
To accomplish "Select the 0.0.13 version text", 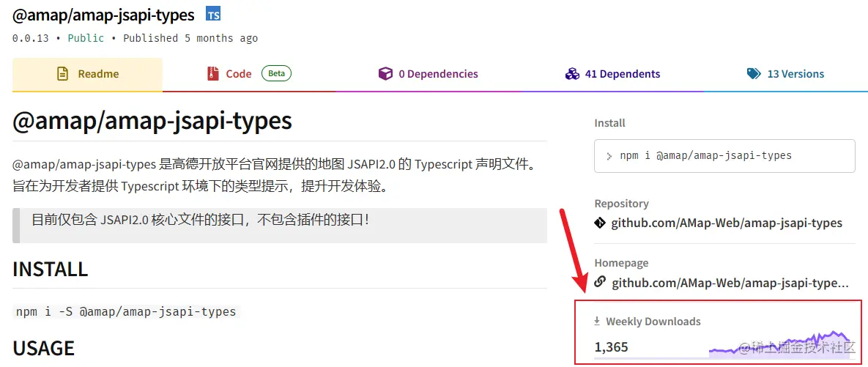I will (x=31, y=38).
